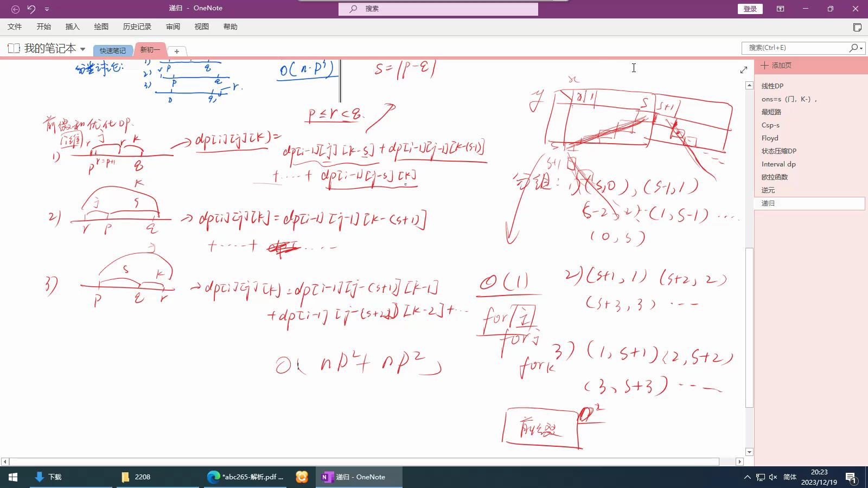Viewport: 868px width, 488px height.
Task: Open the 绘图 ribbon tab
Action: coord(101,27)
